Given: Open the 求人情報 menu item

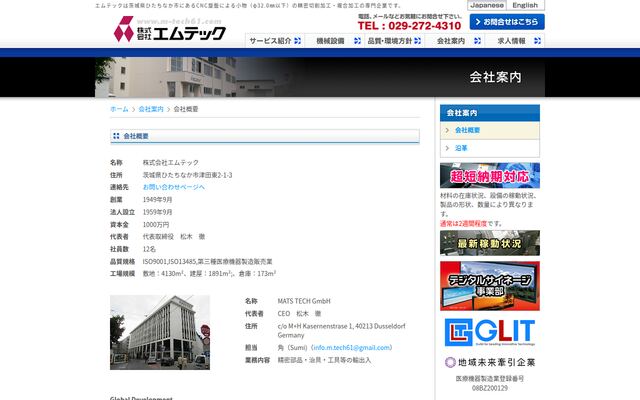Looking at the screenshot, I should pos(514,41).
